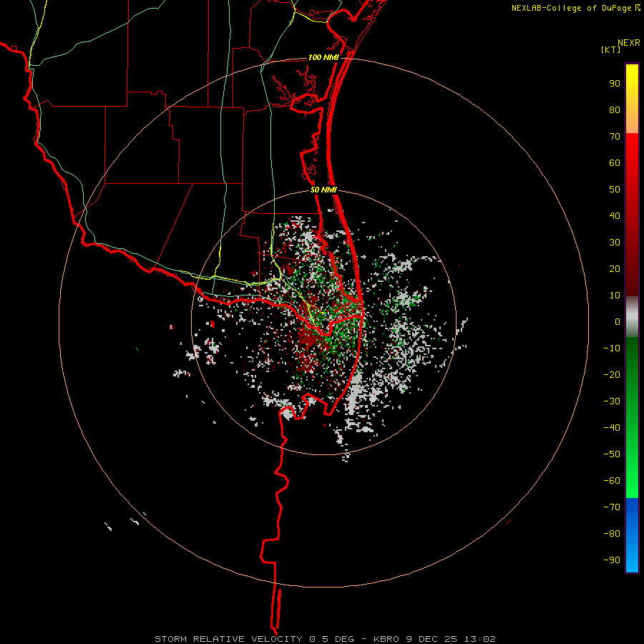Click the bright green segment of color bar
The image size is (644, 644).
coord(632,417)
